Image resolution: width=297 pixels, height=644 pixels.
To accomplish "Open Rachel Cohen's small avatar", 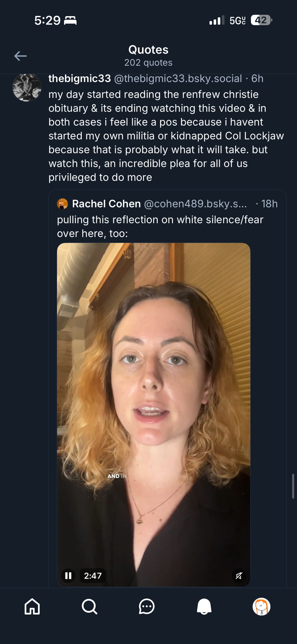I will 62,204.
